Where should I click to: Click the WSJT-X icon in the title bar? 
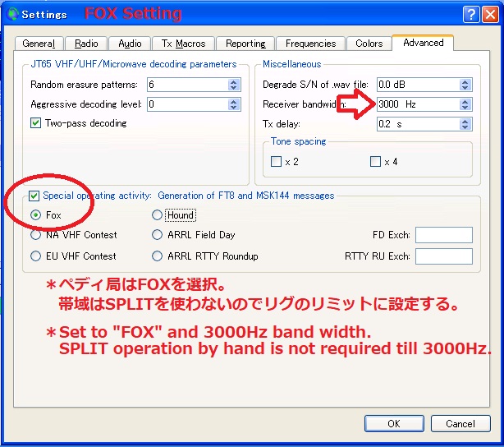coord(13,14)
